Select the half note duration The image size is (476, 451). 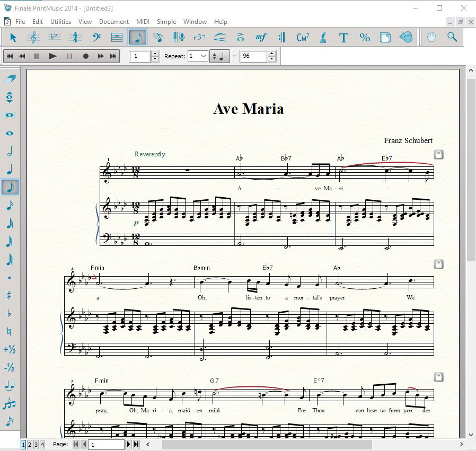click(10, 151)
